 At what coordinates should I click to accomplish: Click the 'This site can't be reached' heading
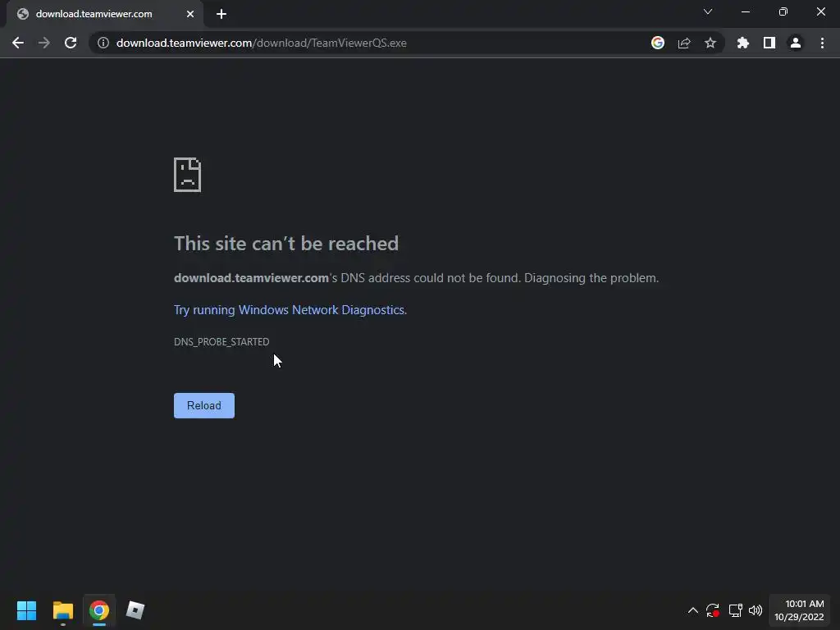pos(286,243)
